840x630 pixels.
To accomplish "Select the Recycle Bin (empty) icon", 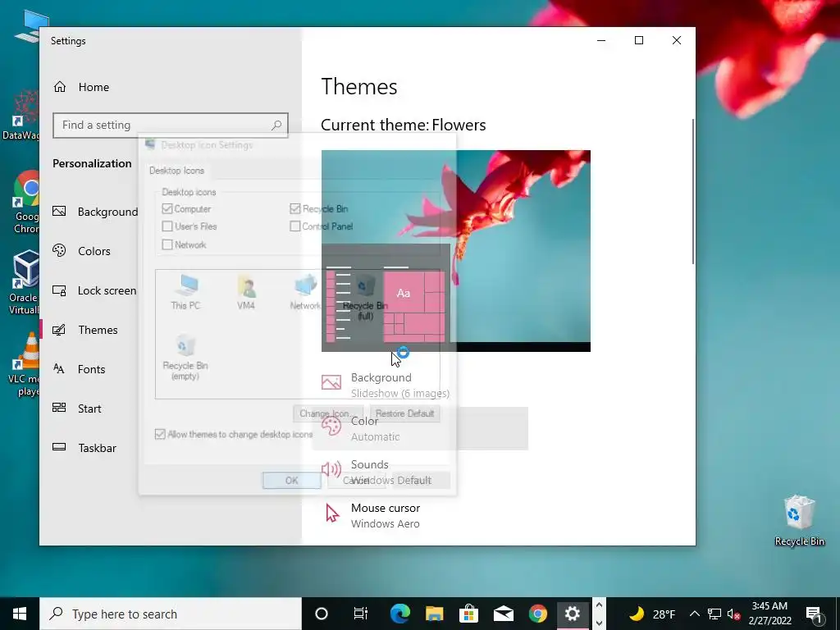I will 185,358.
